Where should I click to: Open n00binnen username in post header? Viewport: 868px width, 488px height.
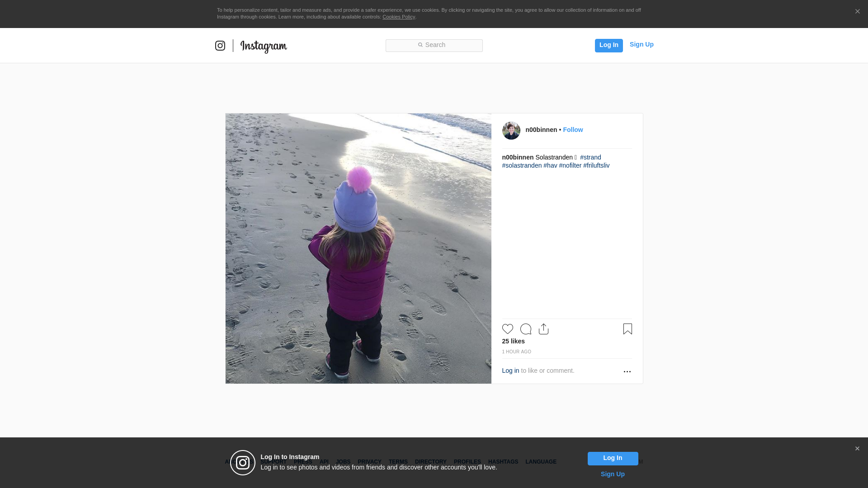tap(541, 130)
